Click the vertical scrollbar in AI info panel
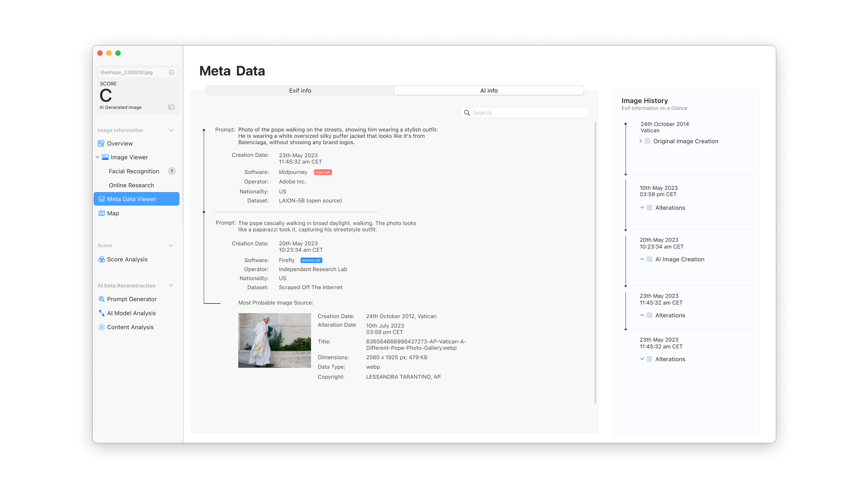 [x=595, y=262]
